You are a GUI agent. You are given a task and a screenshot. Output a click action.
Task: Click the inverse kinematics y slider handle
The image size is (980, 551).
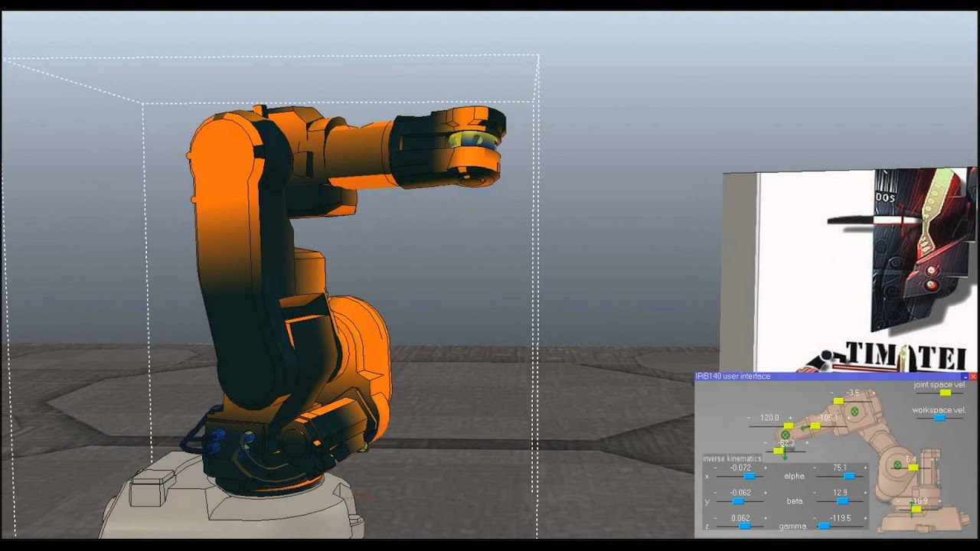tap(738, 501)
